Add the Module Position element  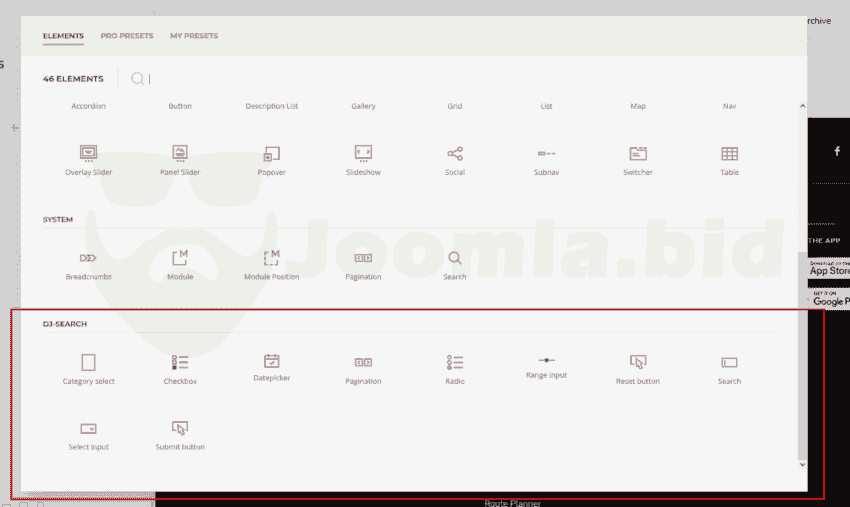271,260
